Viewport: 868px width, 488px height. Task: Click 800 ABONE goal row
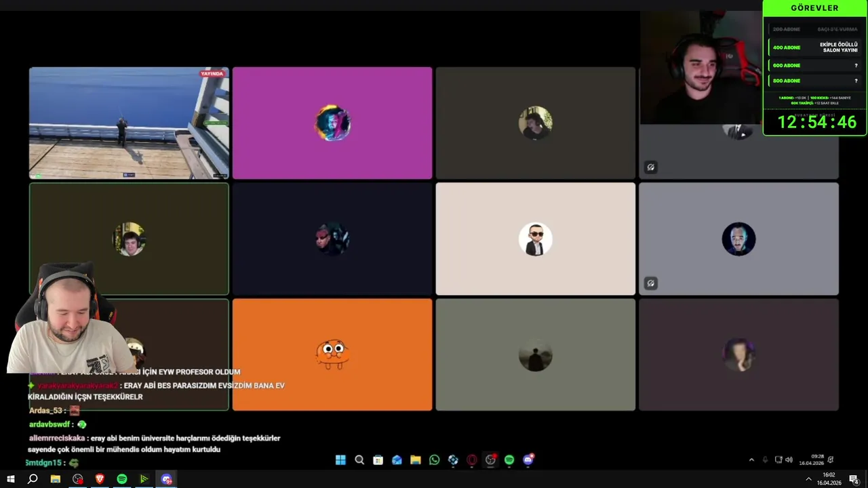coord(816,81)
